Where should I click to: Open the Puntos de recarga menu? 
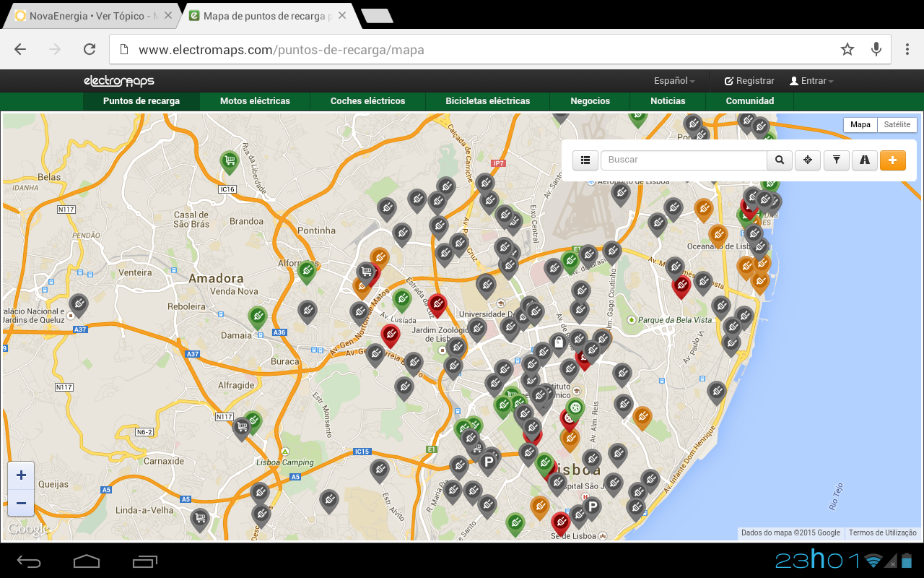click(x=141, y=101)
